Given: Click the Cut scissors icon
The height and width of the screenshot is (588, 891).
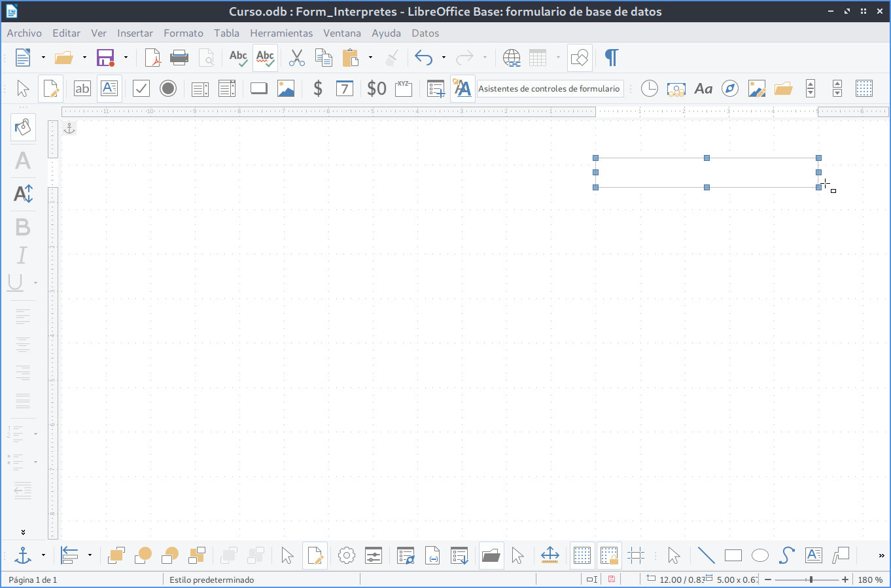Looking at the screenshot, I should click(x=297, y=58).
